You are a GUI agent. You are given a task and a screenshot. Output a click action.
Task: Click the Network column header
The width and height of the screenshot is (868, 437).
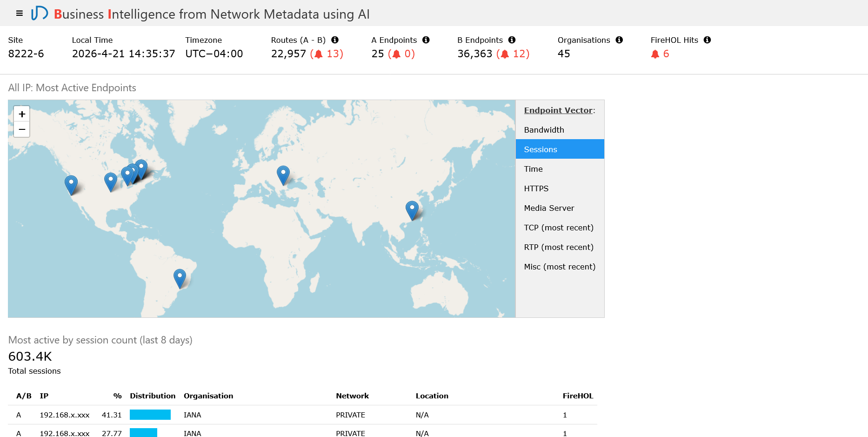[352, 396]
